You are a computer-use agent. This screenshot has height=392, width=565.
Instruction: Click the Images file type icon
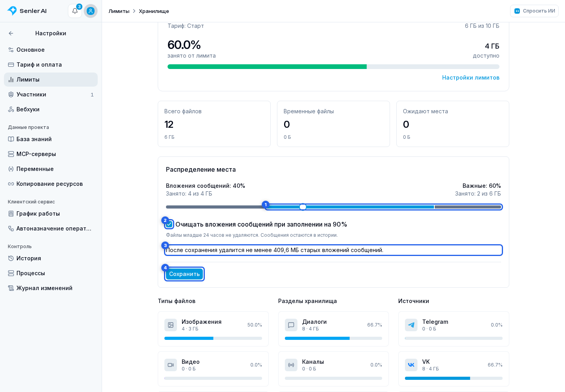(171, 325)
